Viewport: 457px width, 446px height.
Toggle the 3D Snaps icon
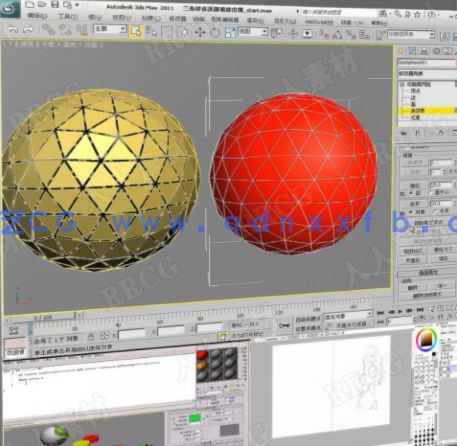pyautogui.click(x=323, y=34)
